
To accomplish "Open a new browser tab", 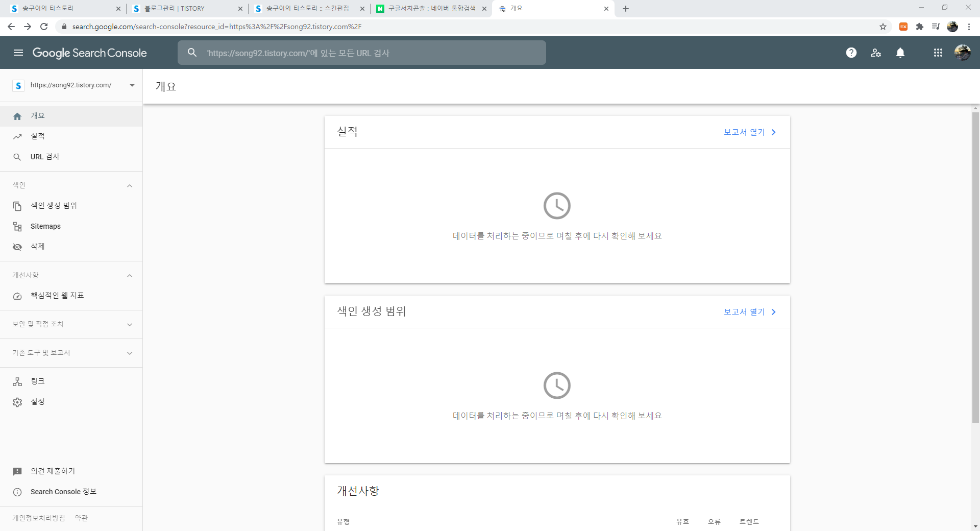I will coord(626,9).
